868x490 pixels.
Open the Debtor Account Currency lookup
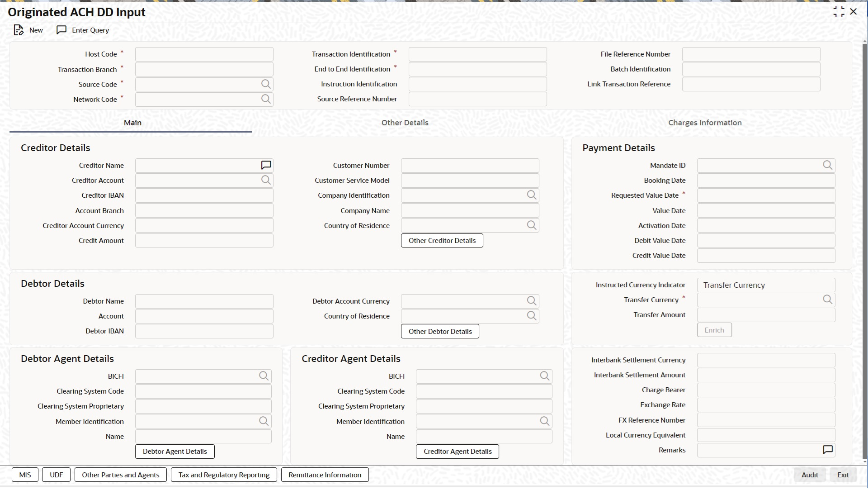[531, 301]
